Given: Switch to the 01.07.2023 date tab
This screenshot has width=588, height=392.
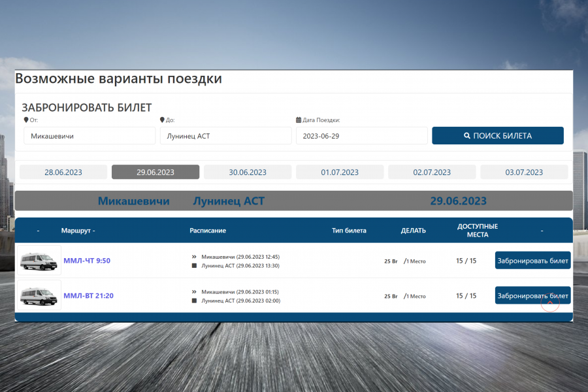Looking at the screenshot, I should (x=340, y=172).
